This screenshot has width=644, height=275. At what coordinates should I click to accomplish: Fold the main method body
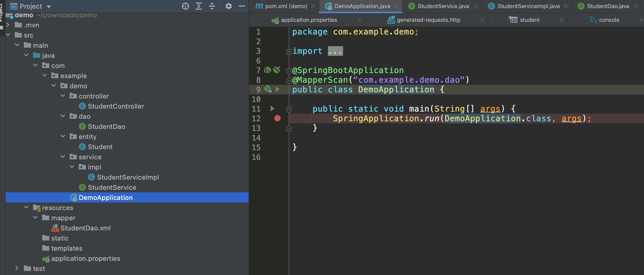point(289,109)
